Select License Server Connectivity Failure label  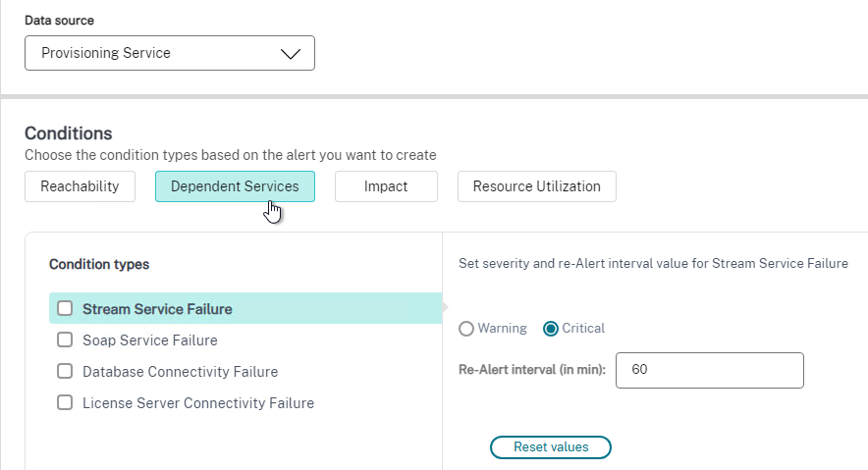click(198, 403)
